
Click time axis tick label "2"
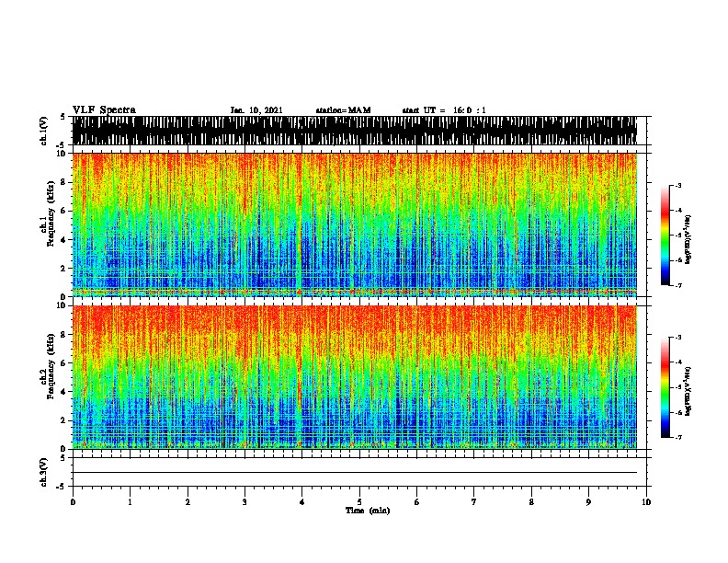coord(188,502)
